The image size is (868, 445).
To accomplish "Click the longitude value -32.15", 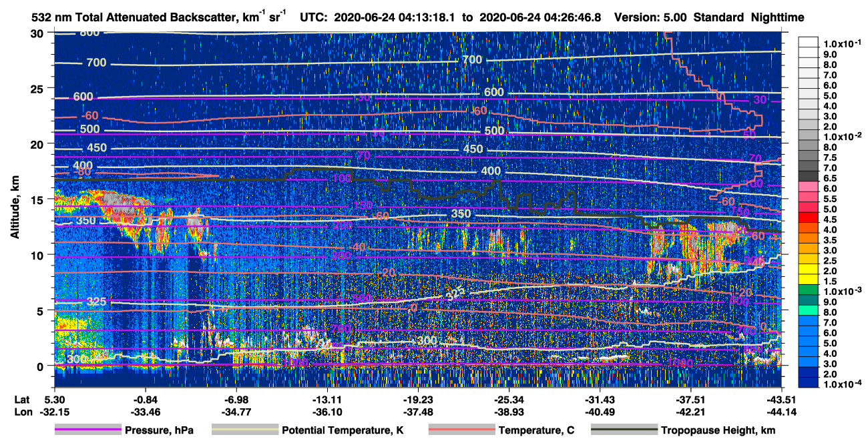I will pyautogui.click(x=54, y=412).
